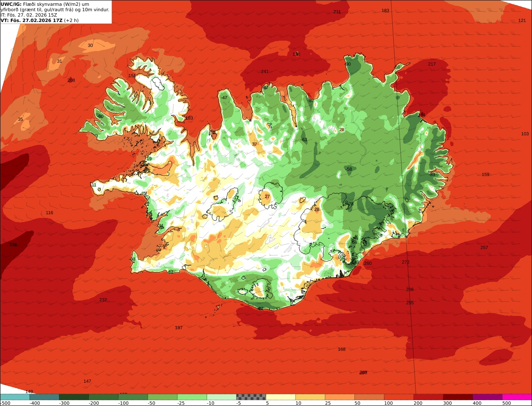Click the map value '35' in the western sea
The width and height of the screenshot is (532, 406).
(21, 120)
